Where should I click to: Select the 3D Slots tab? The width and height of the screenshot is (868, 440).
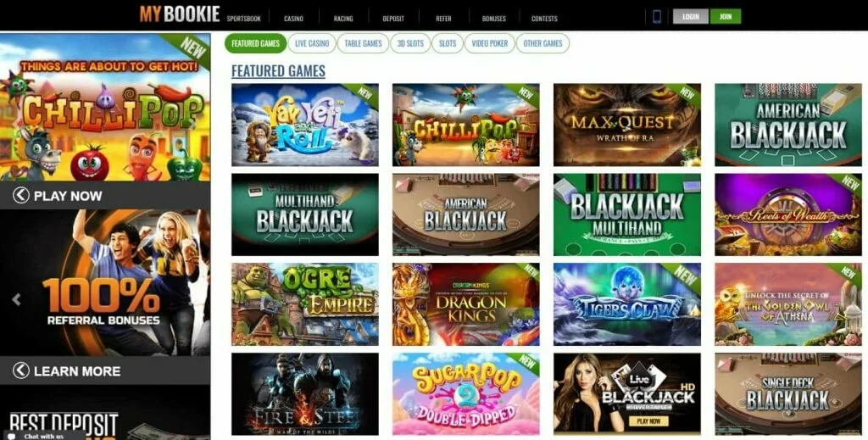(x=410, y=43)
